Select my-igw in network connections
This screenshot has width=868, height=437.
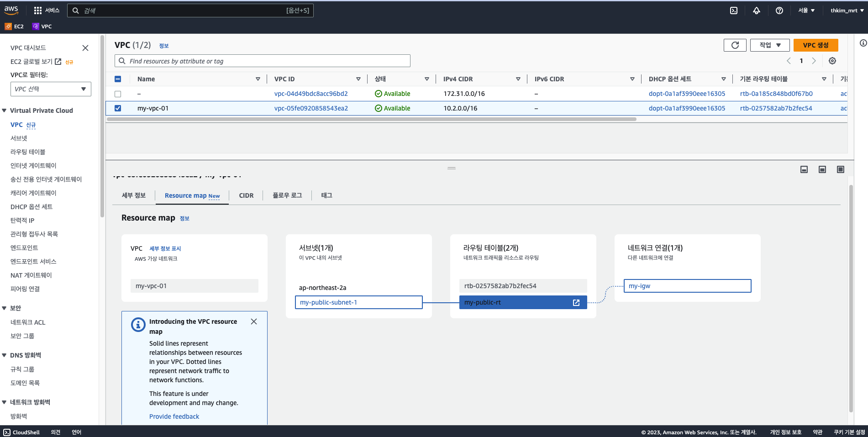coord(687,286)
